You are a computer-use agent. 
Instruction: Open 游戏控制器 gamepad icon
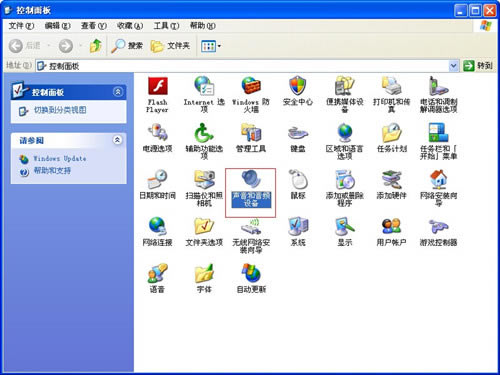click(x=438, y=226)
